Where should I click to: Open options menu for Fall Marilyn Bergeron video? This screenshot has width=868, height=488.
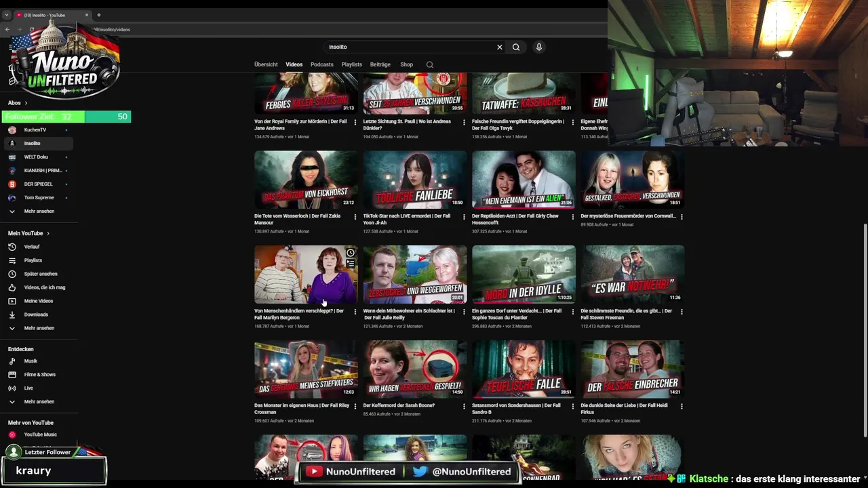tap(355, 312)
